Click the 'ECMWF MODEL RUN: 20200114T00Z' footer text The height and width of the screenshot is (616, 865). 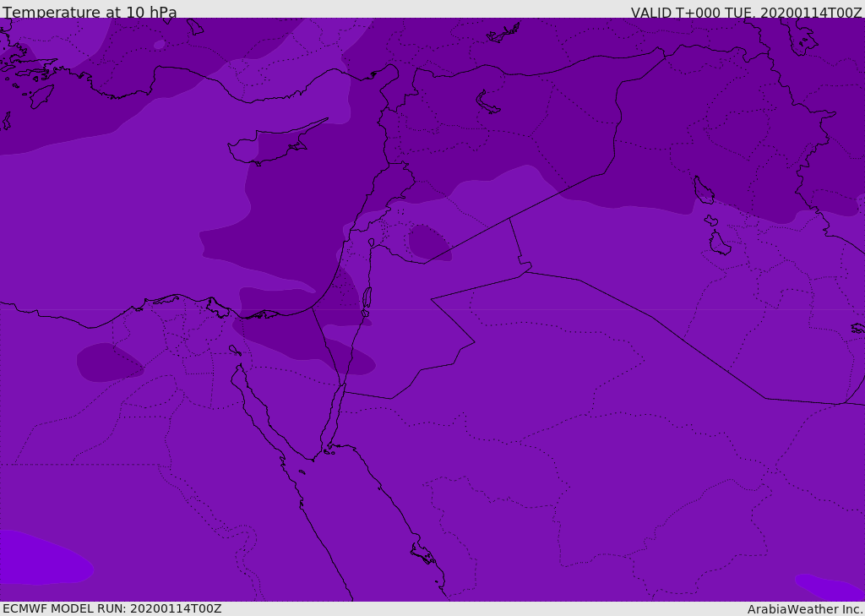112,608
